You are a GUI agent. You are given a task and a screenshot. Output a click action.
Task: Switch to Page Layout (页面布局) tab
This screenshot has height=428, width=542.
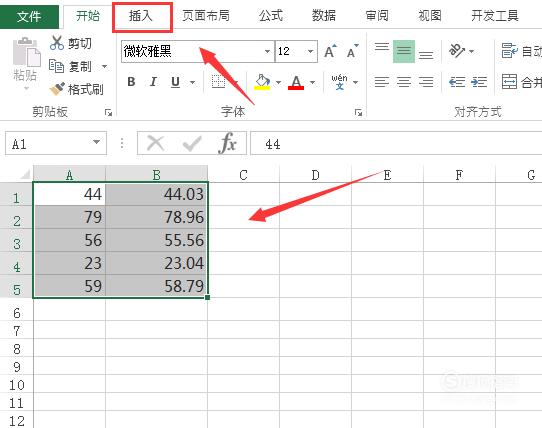pos(206,16)
